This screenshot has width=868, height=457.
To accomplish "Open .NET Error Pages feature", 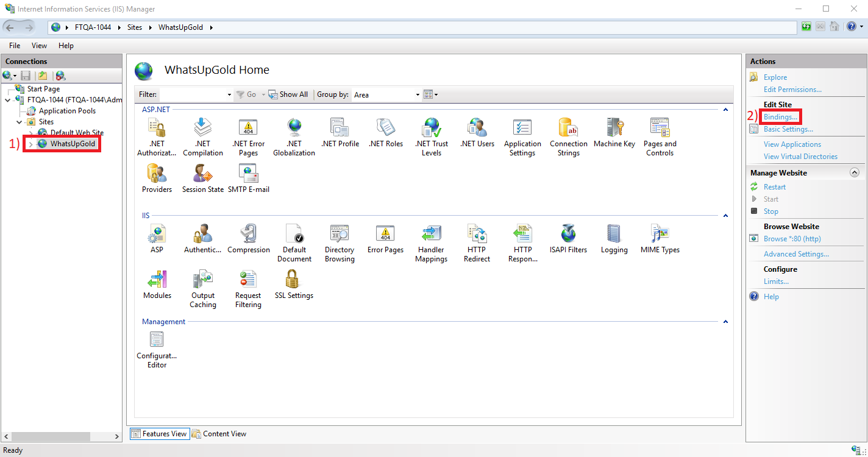I will tap(248, 137).
